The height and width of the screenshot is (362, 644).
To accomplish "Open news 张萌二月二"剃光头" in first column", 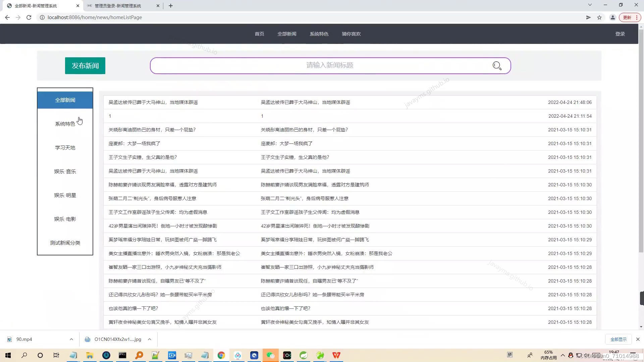I will pyautogui.click(x=152, y=198).
